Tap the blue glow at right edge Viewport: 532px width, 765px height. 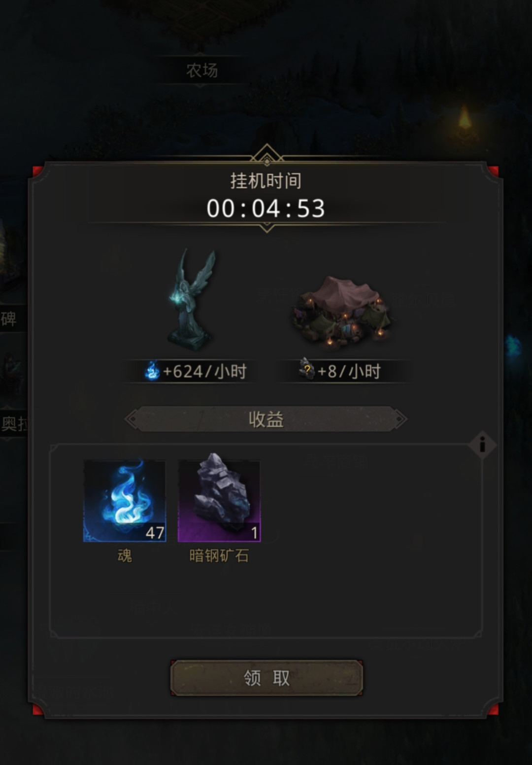513,346
